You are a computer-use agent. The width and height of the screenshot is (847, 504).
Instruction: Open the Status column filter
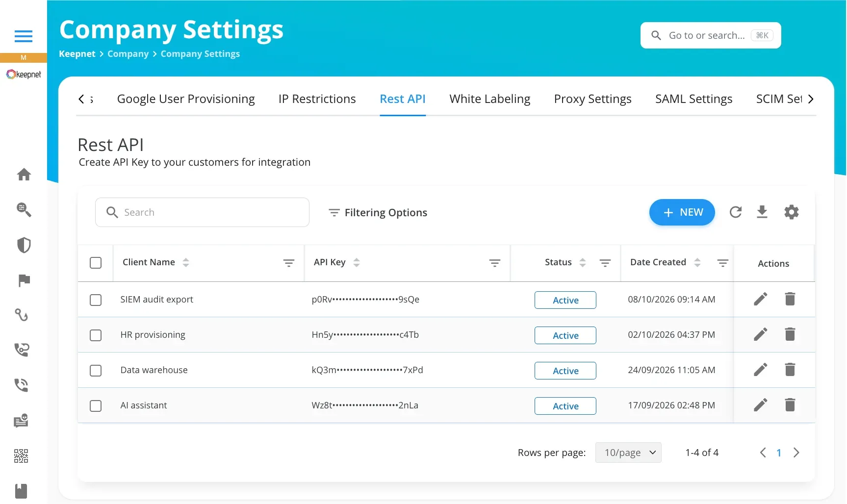605,263
